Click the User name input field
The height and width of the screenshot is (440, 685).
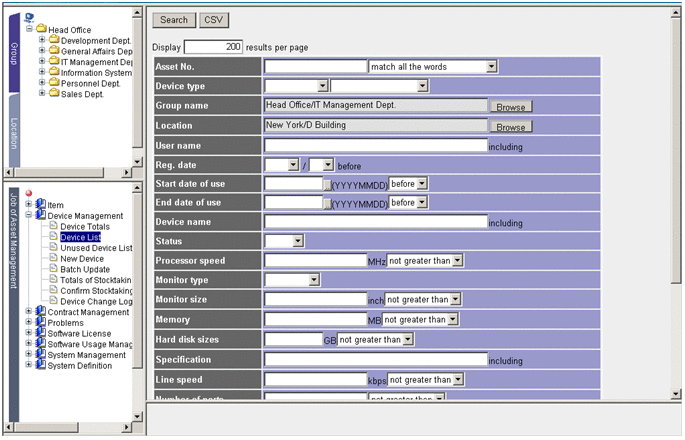coord(375,145)
